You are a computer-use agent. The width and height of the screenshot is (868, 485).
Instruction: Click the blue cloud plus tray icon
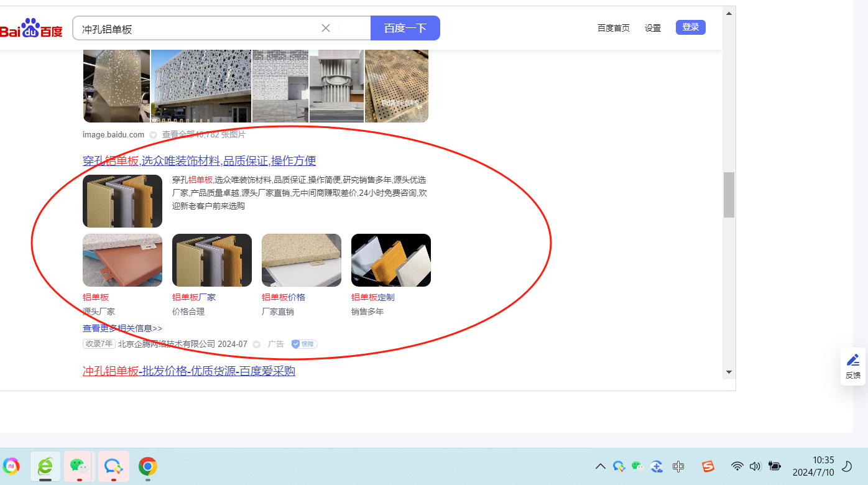pos(657,466)
